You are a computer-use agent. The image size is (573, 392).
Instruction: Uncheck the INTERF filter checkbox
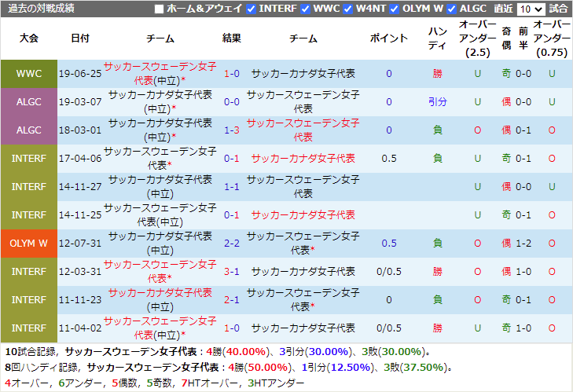pyautogui.click(x=251, y=9)
